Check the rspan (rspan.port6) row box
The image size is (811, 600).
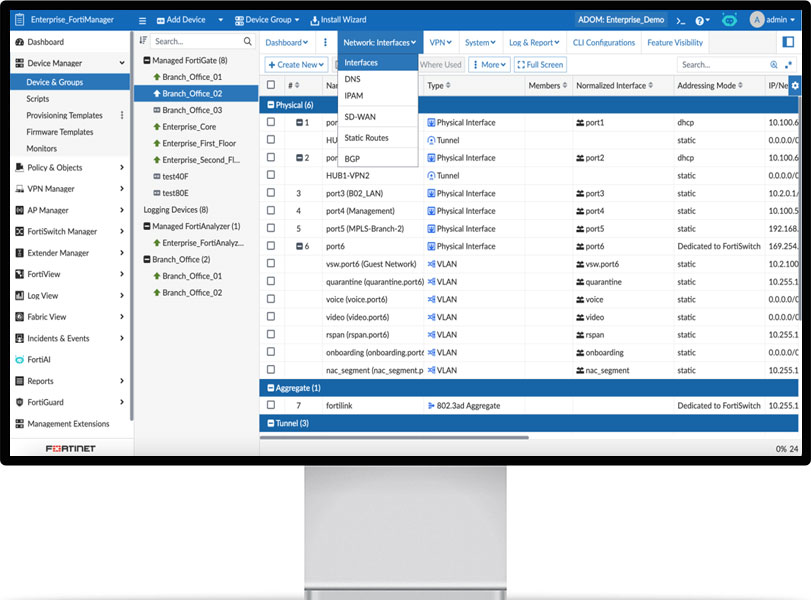click(x=271, y=334)
